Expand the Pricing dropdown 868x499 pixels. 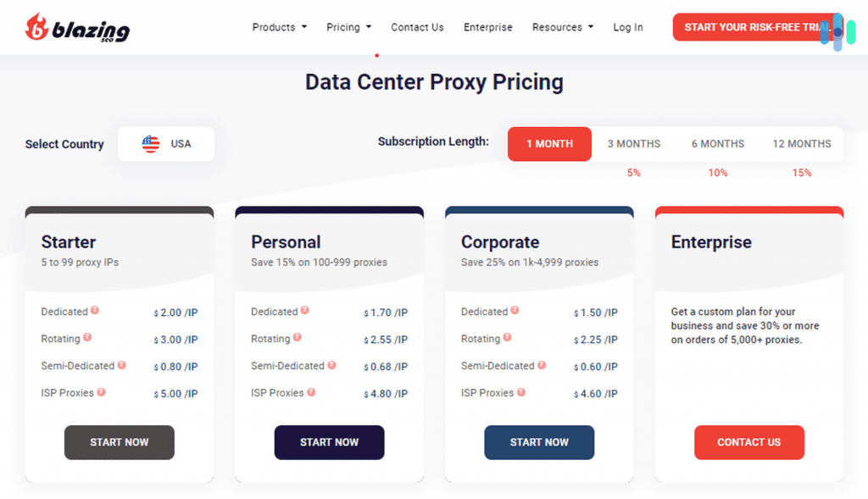point(348,26)
